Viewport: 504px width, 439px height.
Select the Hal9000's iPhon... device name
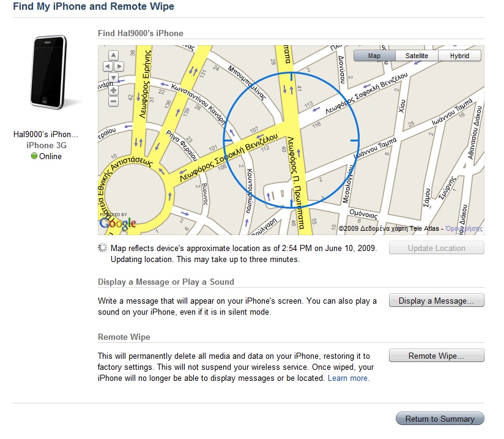46,134
